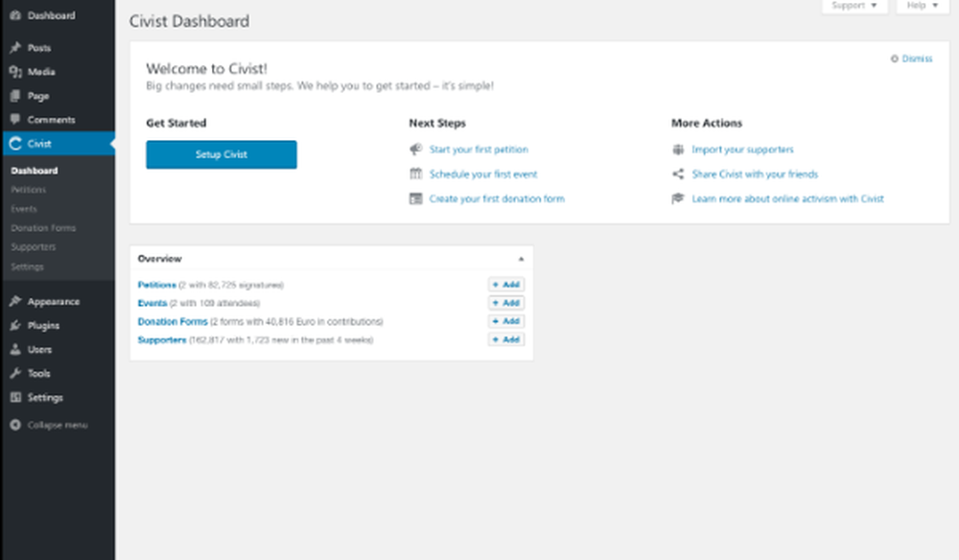Image resolution: width=959 pixels, height=560 pixels.
Task: Open the Help dropdown
Action: pos(923,6)
